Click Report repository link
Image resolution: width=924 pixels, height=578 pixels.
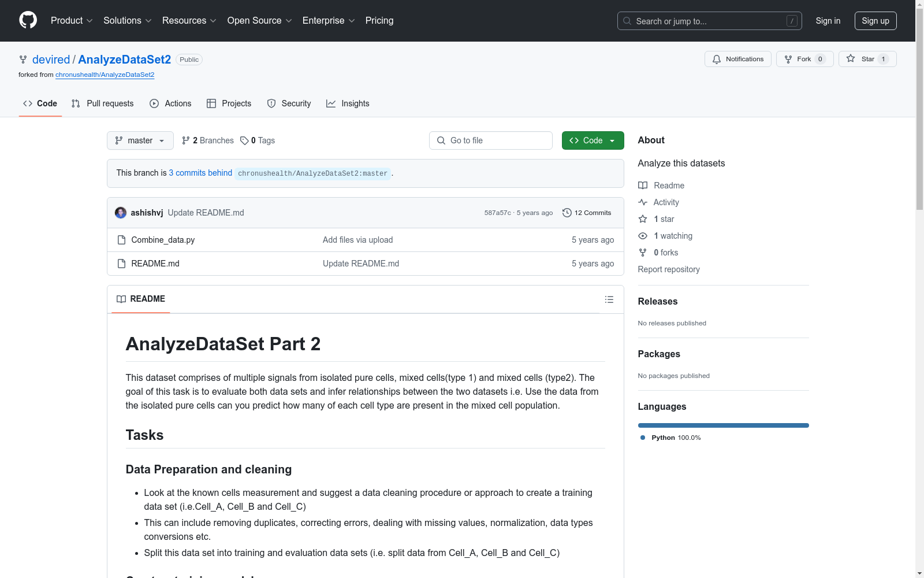669,269
